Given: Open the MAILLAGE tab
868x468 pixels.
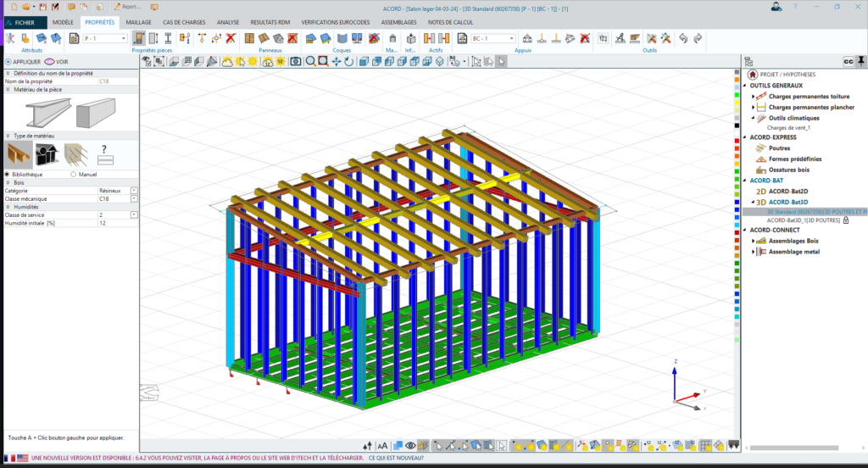Looking at the screenshot, I should (138, 22).
